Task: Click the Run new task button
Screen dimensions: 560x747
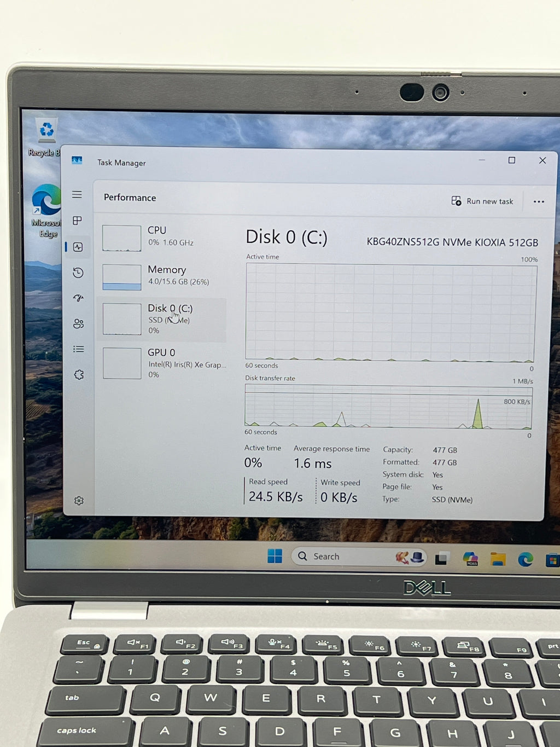Action: (482, 201)
